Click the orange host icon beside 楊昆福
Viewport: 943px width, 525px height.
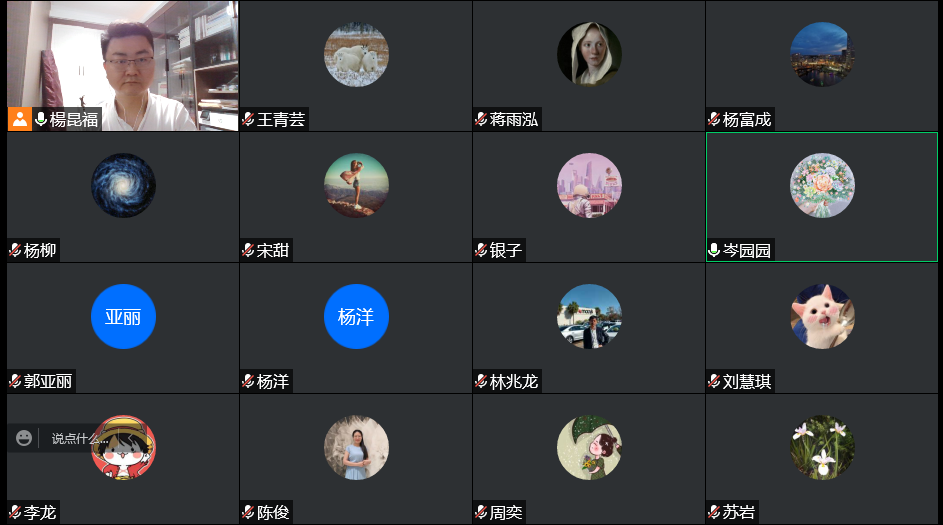[x=20, y=119]
